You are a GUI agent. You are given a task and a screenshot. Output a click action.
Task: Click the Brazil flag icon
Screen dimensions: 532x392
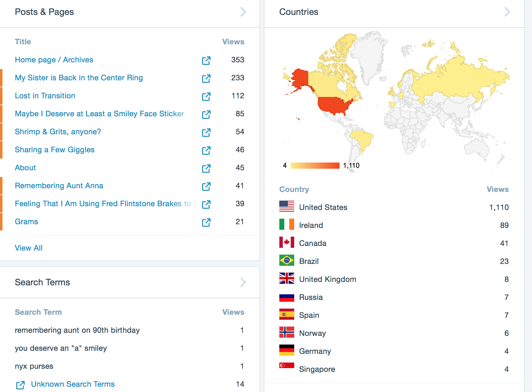click(286, 261)
